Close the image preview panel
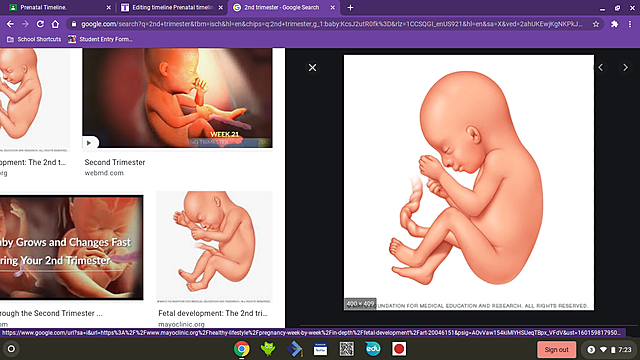The height and width of the screenshot is (360, 640). click(312, 67)
